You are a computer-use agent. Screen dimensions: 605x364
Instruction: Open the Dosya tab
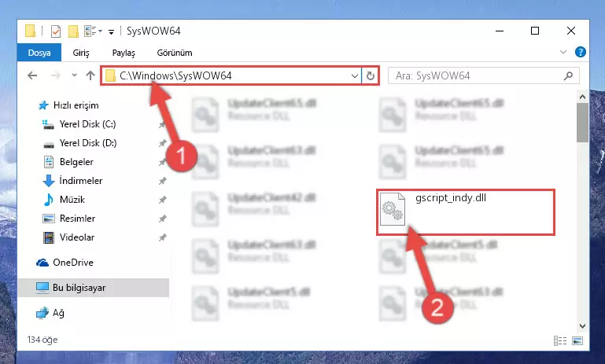[x=39, y=53]
